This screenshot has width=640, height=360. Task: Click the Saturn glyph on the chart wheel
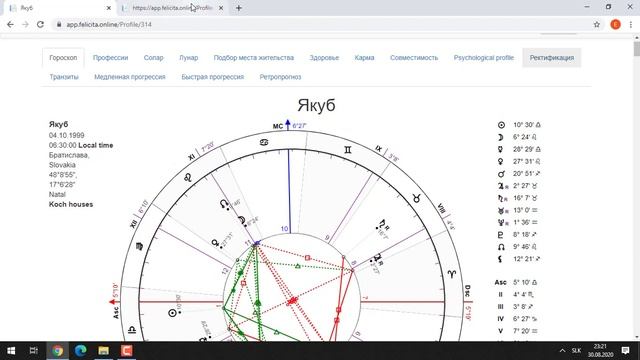point(382,224)
